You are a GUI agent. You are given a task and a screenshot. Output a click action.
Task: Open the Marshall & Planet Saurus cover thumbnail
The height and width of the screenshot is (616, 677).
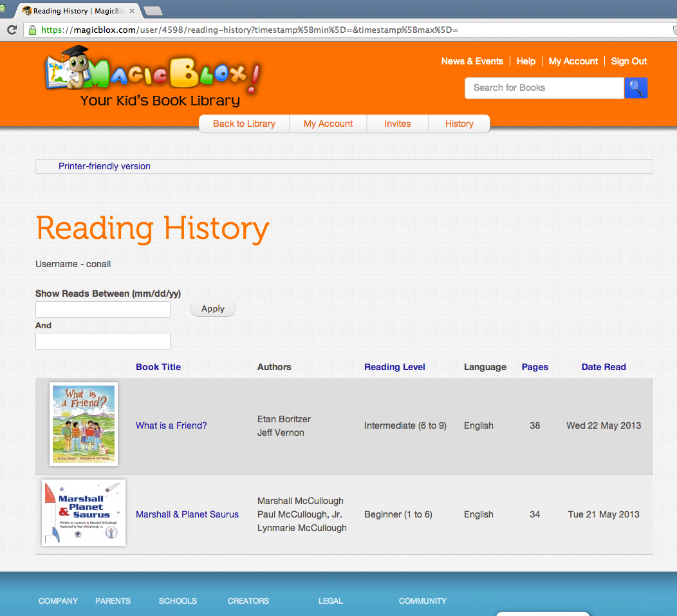(83, 512)
